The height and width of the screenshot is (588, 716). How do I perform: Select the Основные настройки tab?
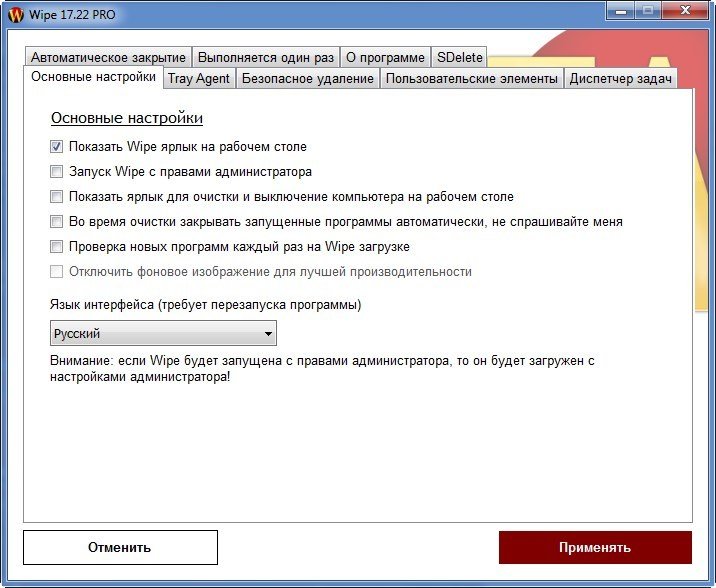tap(93, 77)
